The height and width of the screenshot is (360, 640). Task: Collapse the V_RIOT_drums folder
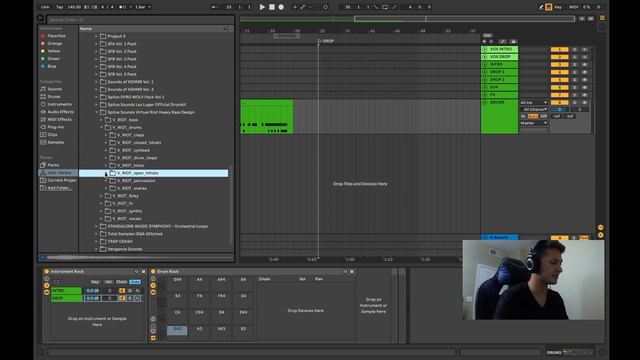point(102,127)
